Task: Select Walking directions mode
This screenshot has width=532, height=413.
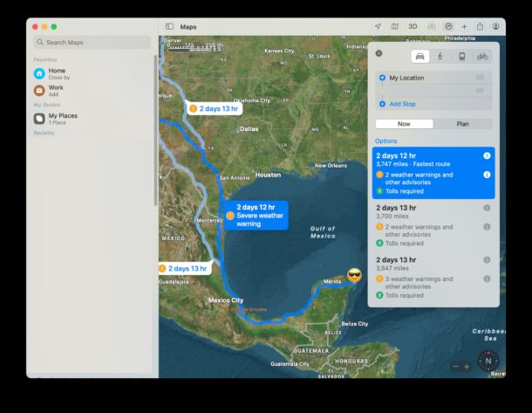Action: [440, 57]
